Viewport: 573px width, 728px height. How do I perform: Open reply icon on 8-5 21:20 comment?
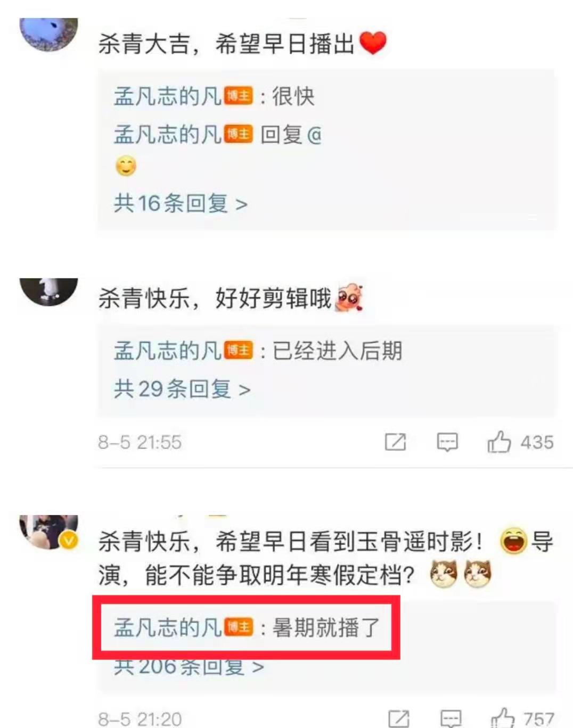tap(451, 718)
